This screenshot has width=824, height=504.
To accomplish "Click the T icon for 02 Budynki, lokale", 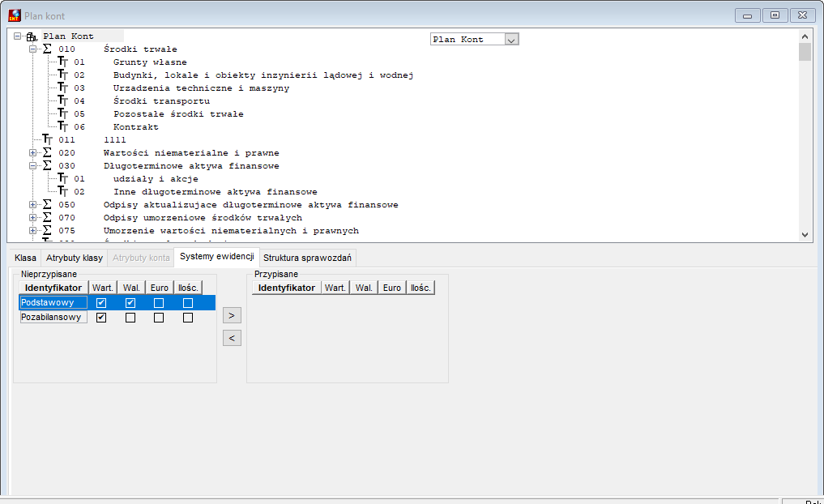I will [63, 75].
